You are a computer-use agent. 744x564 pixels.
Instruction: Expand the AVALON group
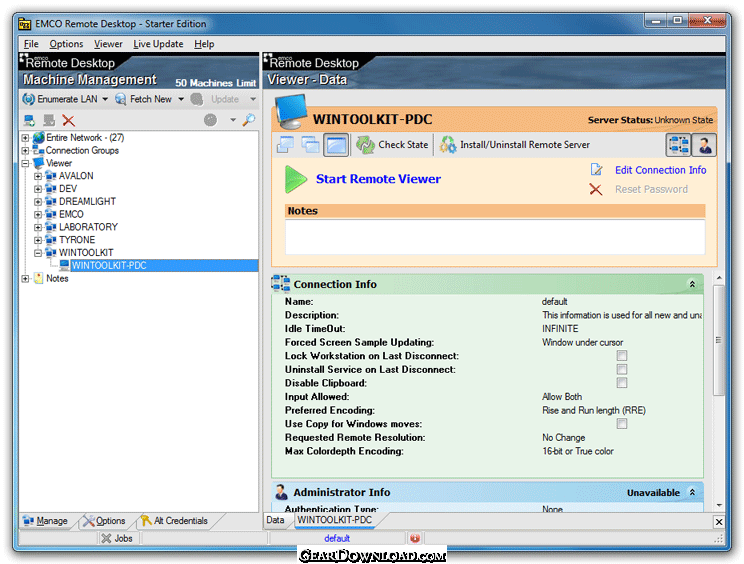point(38,176)
